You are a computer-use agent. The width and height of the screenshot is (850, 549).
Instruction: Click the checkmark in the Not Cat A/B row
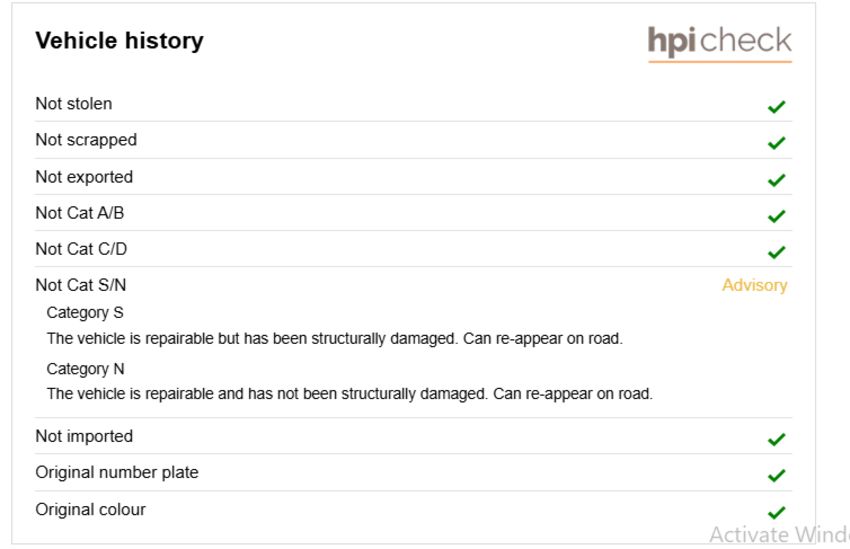pos(776,216)
